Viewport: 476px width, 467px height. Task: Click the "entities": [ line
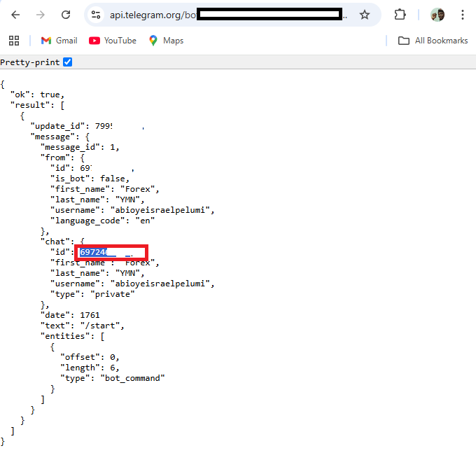point(73,336)
